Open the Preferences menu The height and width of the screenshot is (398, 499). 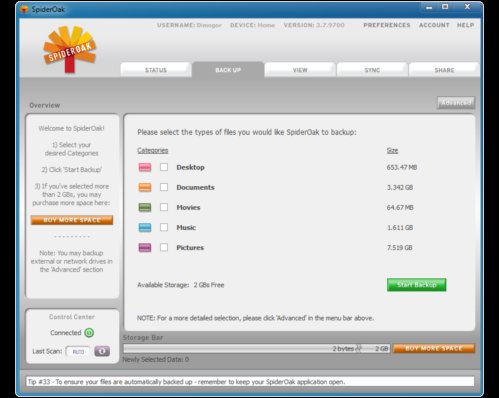pyautogui.click(x=387, y=25)
